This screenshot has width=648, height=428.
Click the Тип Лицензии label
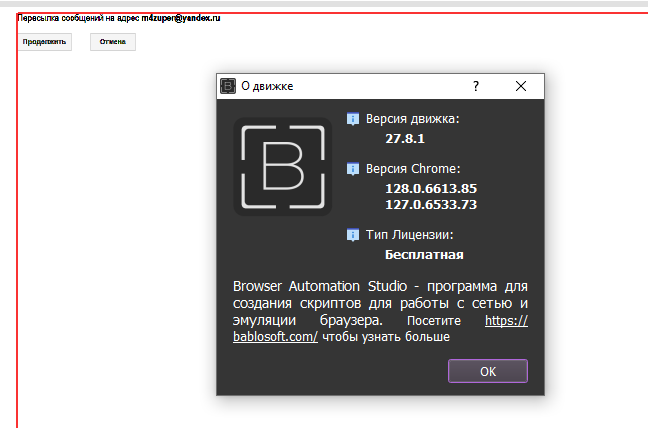410,235
